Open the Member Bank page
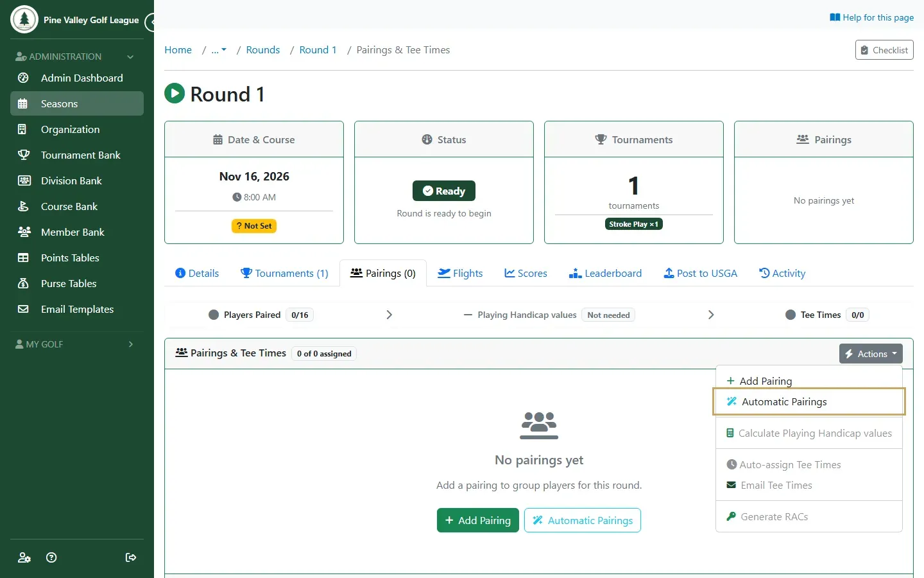 click(x=77, y=232)
